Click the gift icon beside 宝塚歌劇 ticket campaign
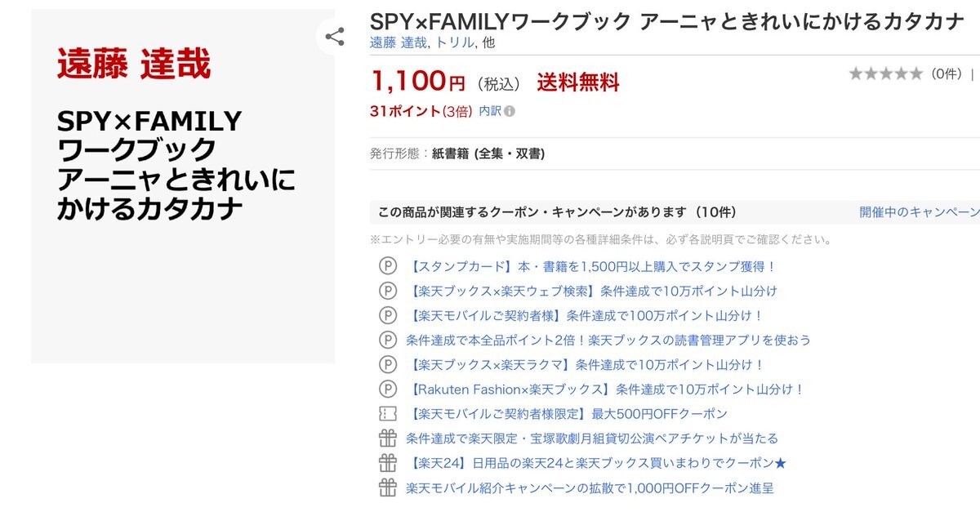The image size is (980, 512). [x=387, y=439]
